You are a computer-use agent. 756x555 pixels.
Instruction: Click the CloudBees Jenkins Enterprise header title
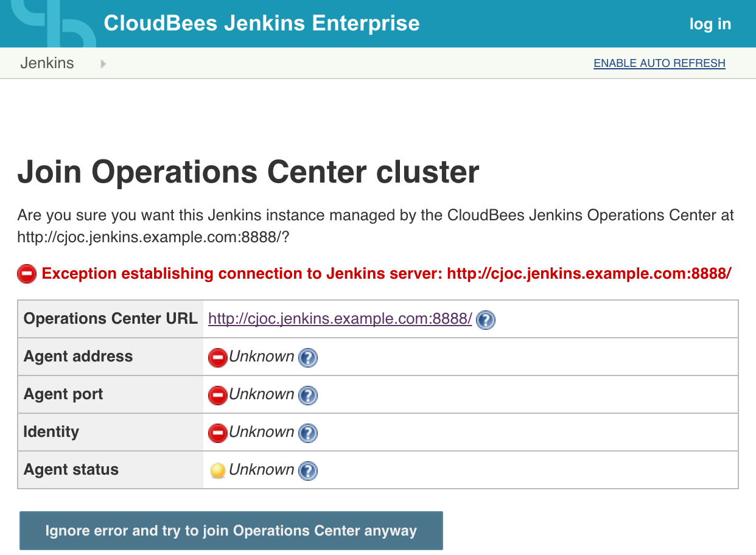[x=262, y=24]
